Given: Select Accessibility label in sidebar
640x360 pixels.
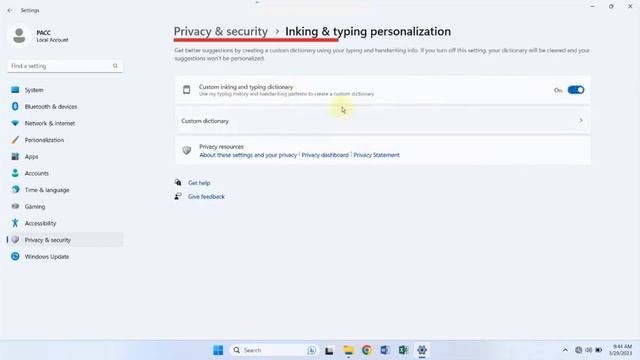Looking at the screenshot, I should [40, 223].
